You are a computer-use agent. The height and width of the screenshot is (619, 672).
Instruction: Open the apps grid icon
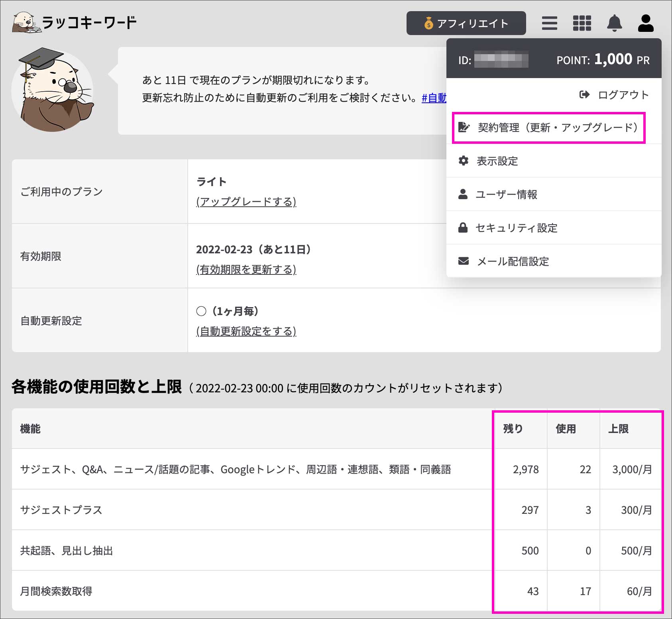click(x=582, y=23)
